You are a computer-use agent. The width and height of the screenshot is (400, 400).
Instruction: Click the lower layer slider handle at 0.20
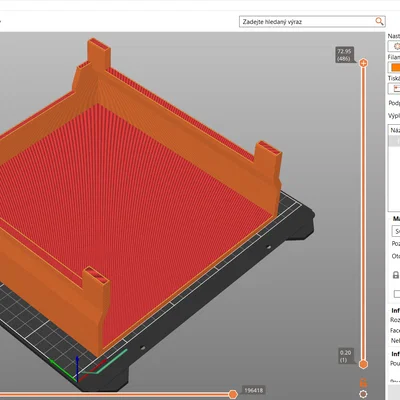point(363,364)
